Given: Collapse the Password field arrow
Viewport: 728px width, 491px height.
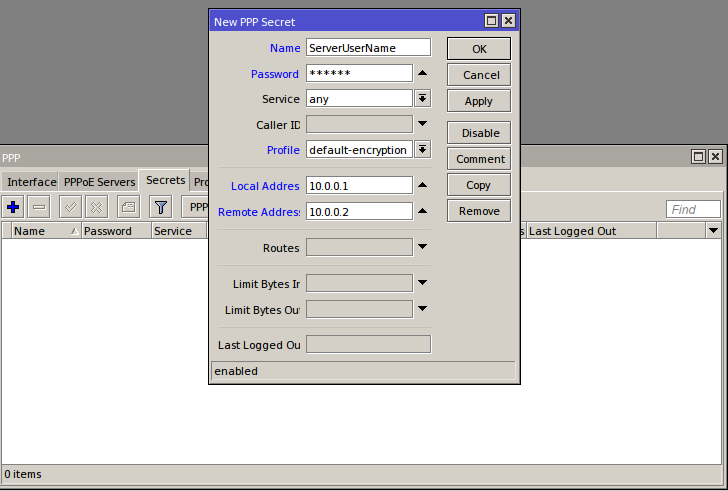Looking at the screenshot, I should point(422,73).
